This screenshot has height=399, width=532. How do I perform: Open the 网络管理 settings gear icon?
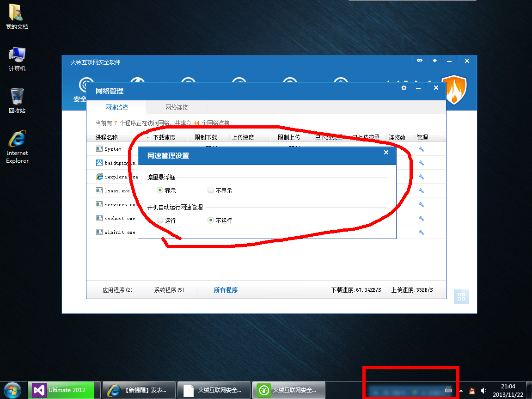[x=404, y=88]
